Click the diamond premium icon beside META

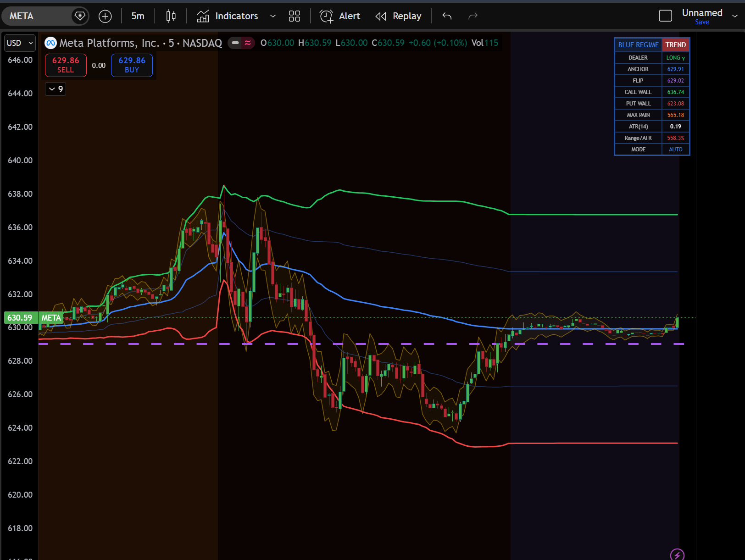point(80,16)
